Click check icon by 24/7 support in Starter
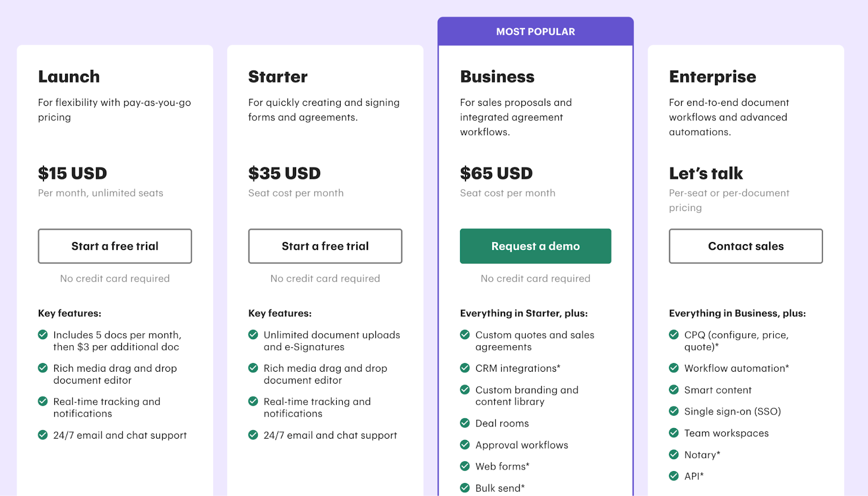The width and height of the screenshot is (868, 496). 253,435
